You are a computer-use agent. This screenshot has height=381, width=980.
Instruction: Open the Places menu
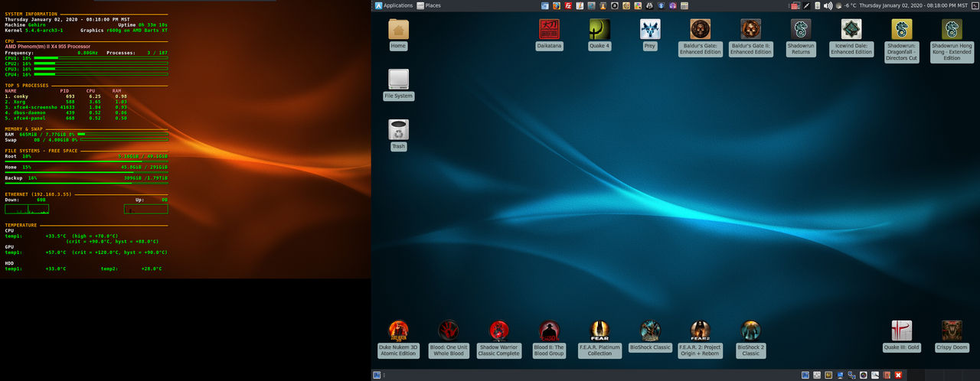coord(429,5)
